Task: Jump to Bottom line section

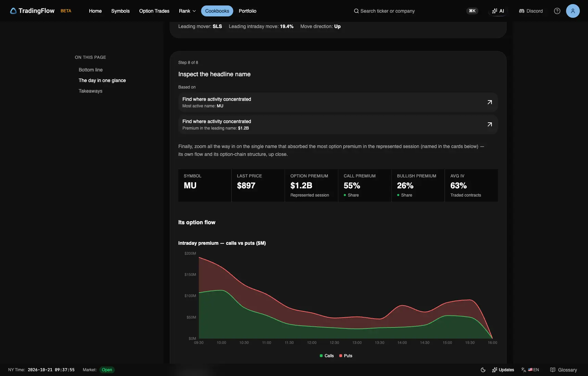Action: [91, 70]
